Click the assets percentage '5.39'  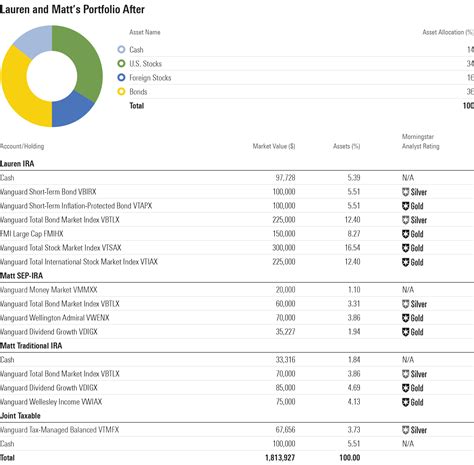click(x=354, y=178)
